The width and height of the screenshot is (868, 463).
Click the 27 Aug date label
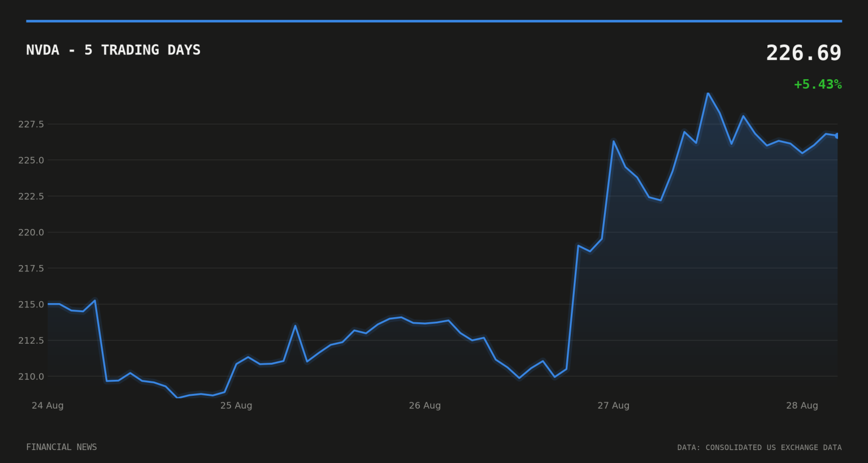click(613, 405)
